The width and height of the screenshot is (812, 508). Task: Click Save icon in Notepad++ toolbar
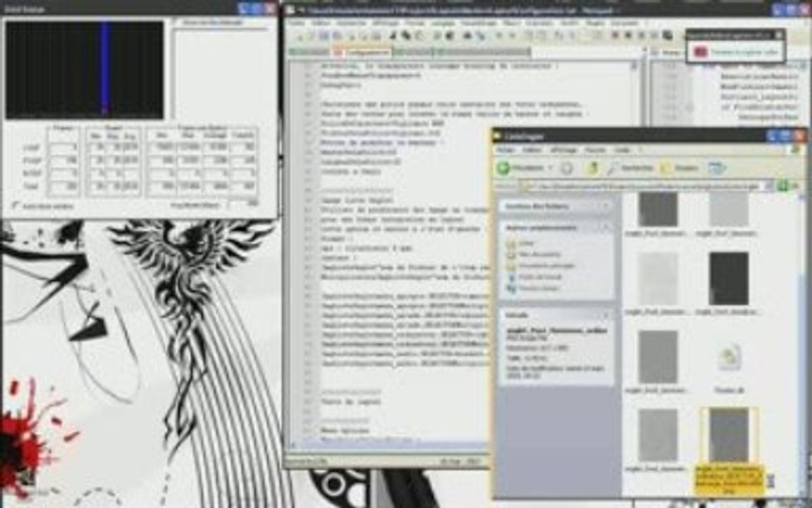point(324,35)
